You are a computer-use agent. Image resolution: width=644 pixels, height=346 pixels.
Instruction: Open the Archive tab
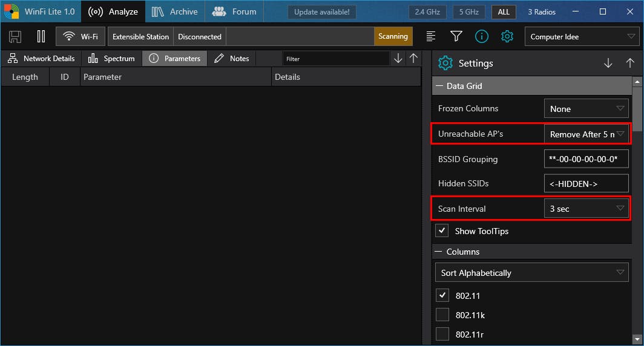(174, 11)
